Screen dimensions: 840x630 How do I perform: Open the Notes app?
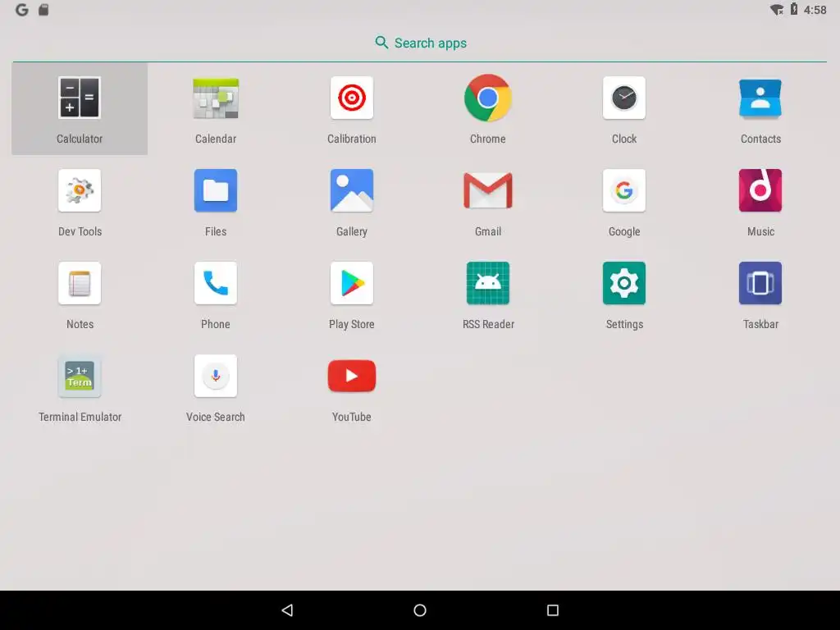(x=80, y=283)
